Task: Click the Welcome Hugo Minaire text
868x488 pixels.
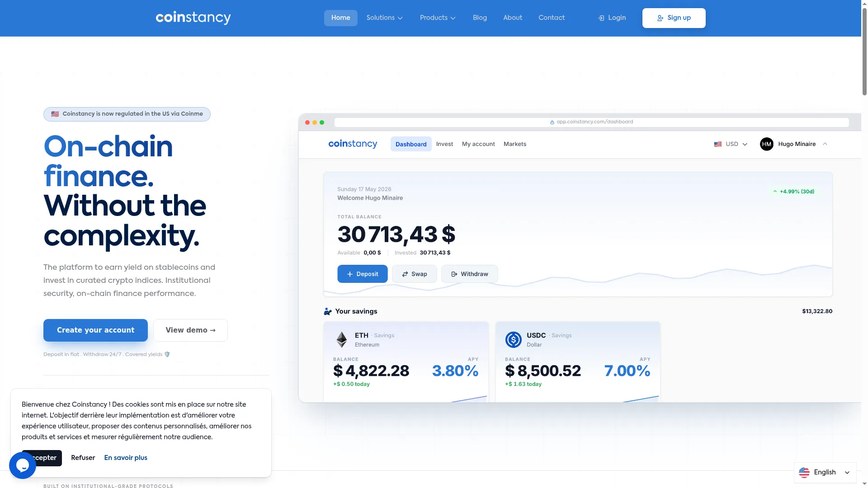Action: (370, 198)
